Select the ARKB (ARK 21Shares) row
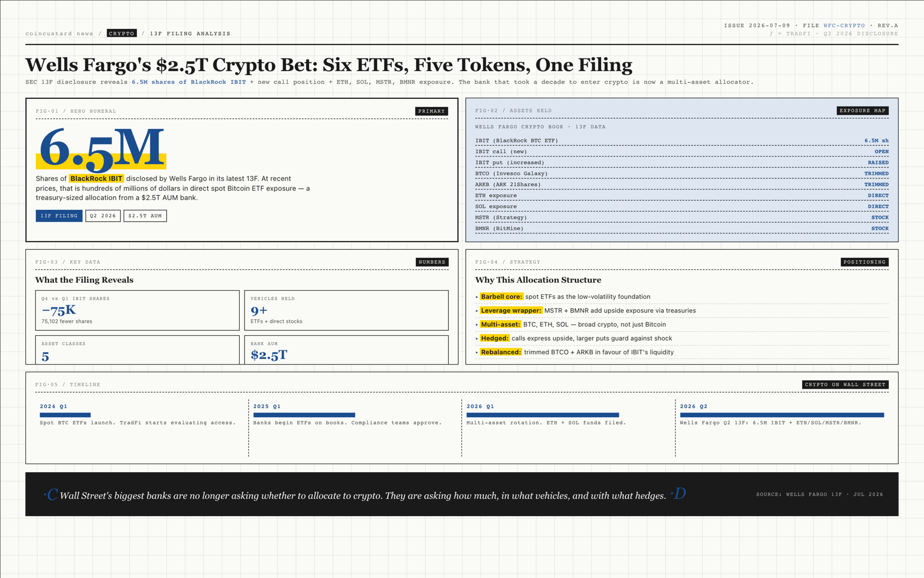This screenshot has height=578, width=924. click(x=681, y=184)
